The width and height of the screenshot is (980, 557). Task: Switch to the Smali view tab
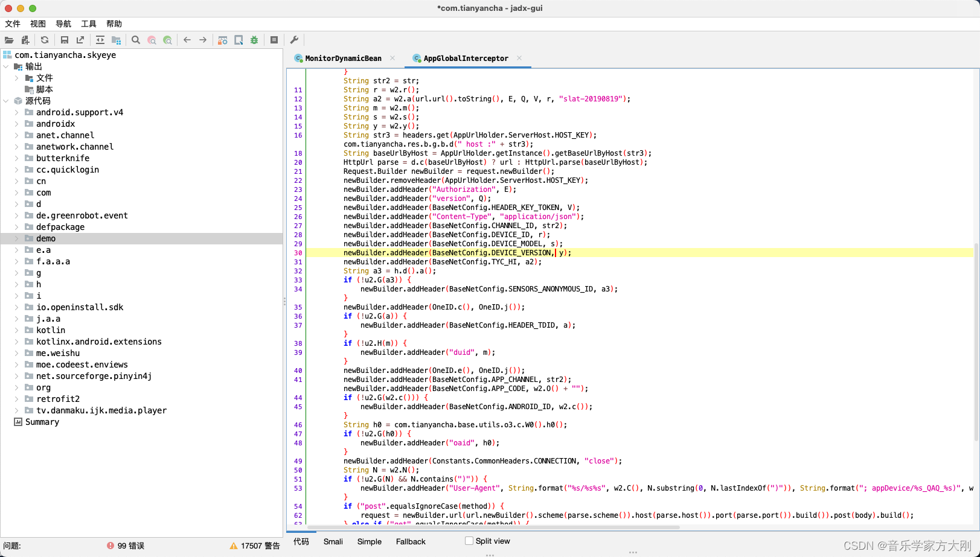coord(333,541)
